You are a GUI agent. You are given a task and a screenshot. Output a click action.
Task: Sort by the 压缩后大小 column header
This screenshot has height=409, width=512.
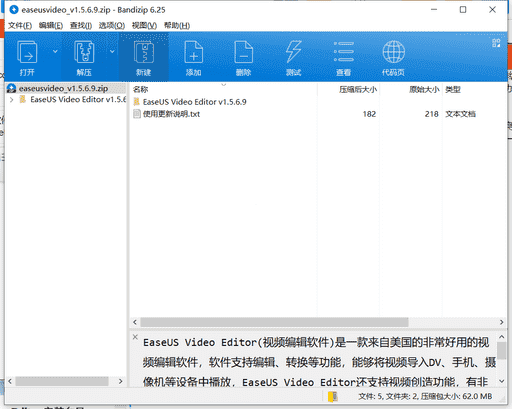pyautogui.click(x=358, y=89)
